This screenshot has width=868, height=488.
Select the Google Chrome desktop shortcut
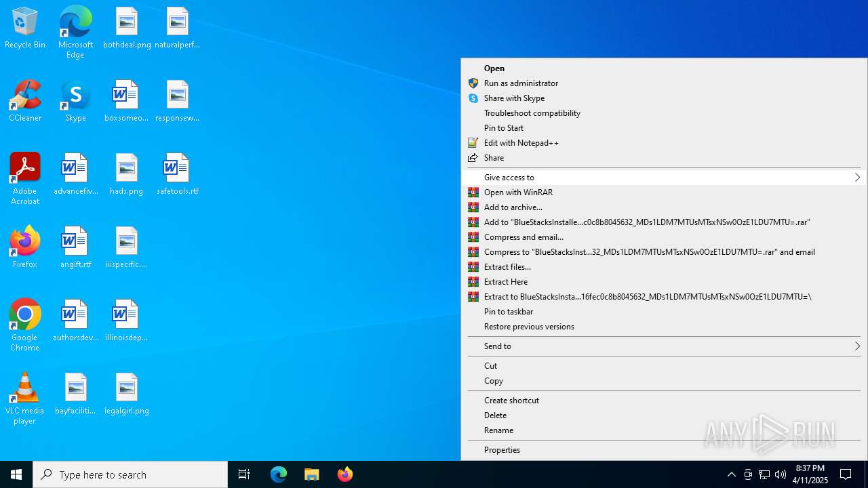pyautogui.click(x=25, y=325)
